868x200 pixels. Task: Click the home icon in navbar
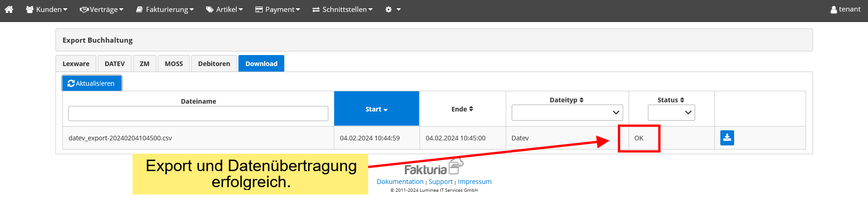(9, 9)
